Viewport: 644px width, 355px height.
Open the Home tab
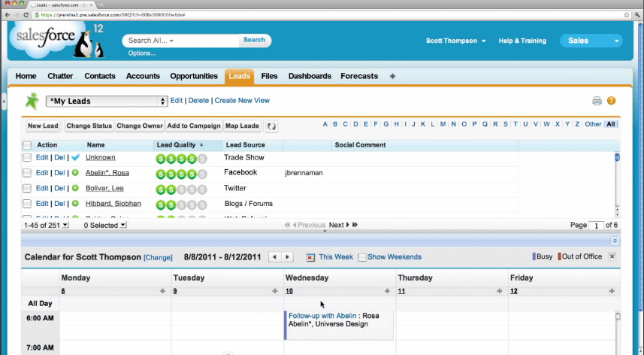click(26, 76)
